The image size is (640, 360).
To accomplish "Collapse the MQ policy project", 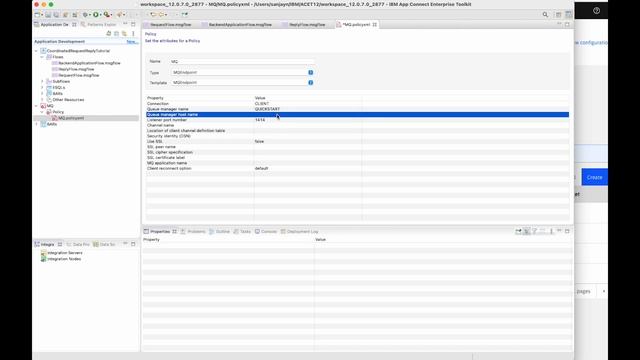I will point(36,106).
